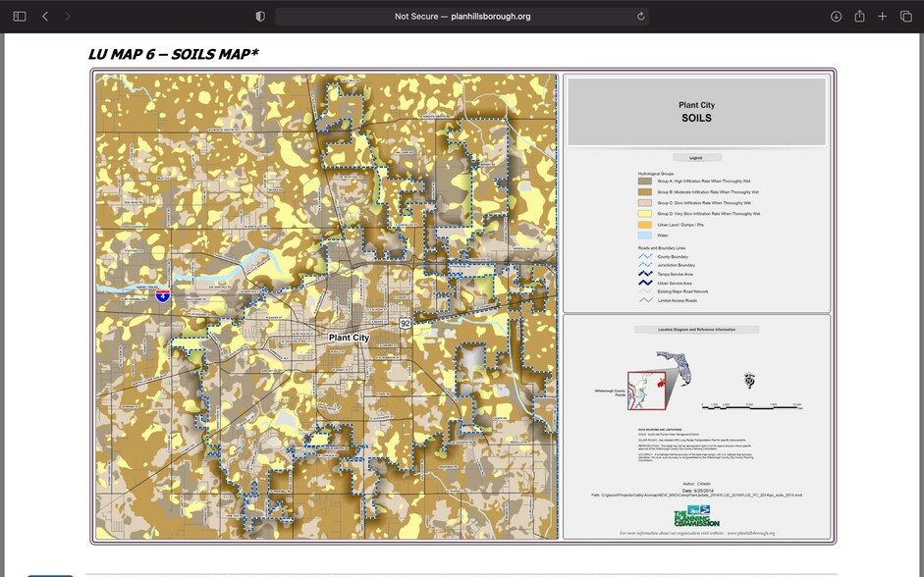Click the Legend header button

click(696, 157)
